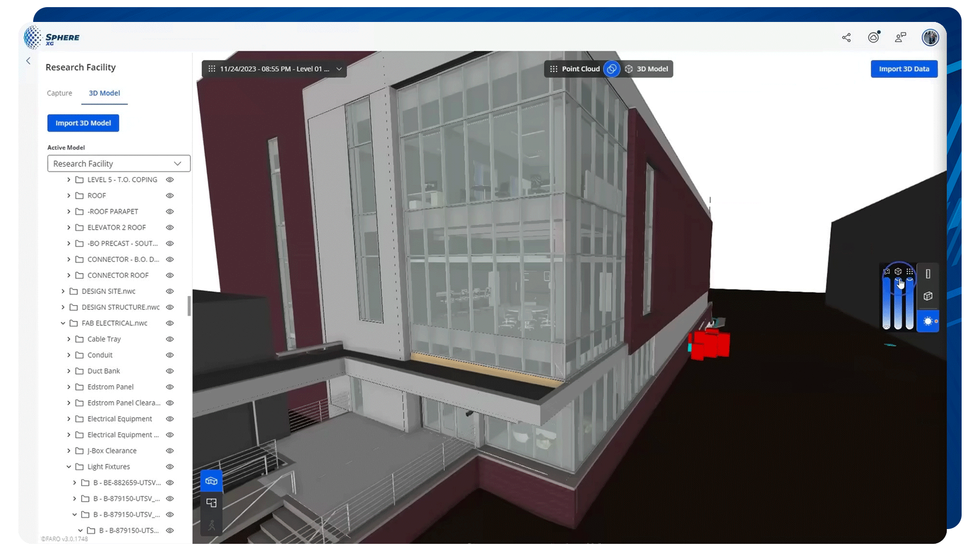Click the red highlighted object in the 3D view
Screen dimensions: 980x551
pyautogui.click(x=709, y=344)
